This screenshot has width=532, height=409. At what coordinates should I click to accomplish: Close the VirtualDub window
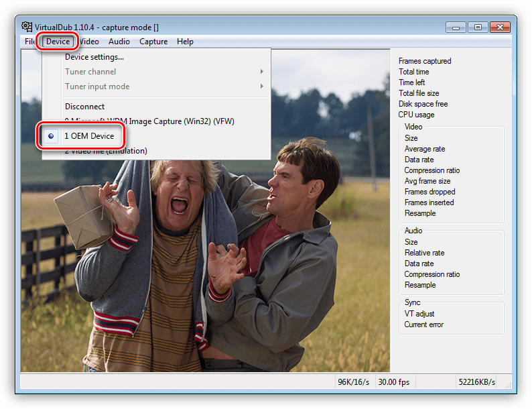click(500, 27)
